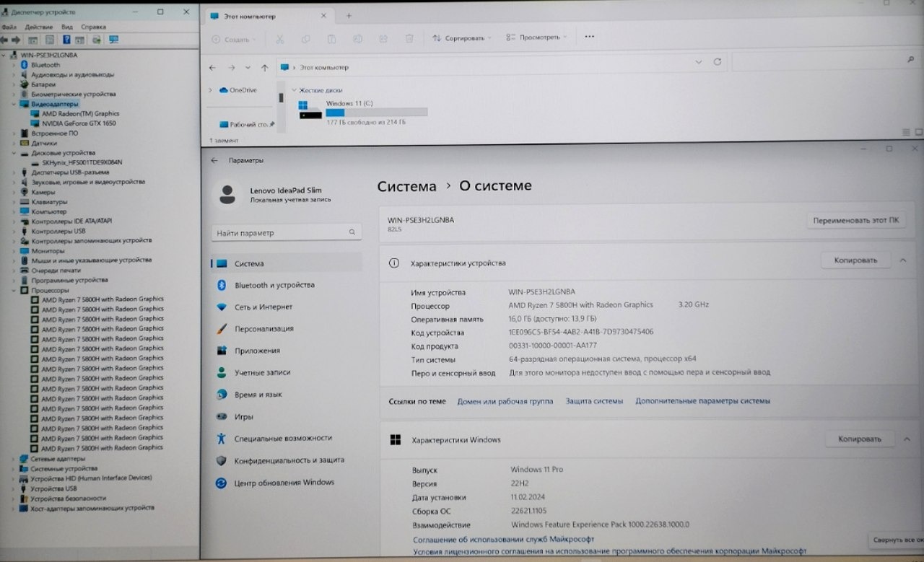
Task: Collapse Характеристики Windows section chevron
Action: (x=907, y=439)
